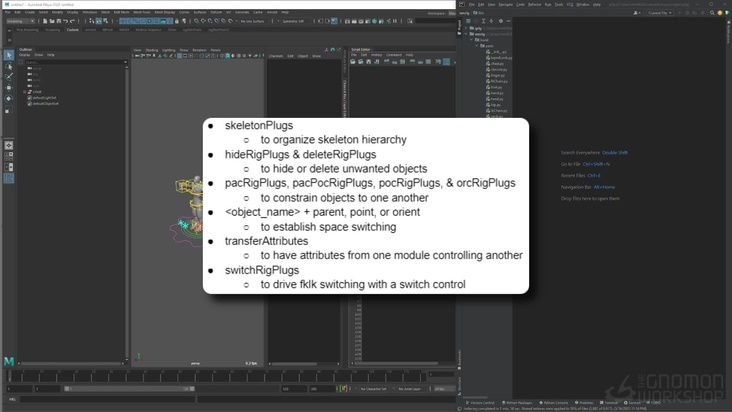This screenshot has height=412, width=732.
Task: Select the Select tool in Maya toolbox
Action: coord(9,55)
